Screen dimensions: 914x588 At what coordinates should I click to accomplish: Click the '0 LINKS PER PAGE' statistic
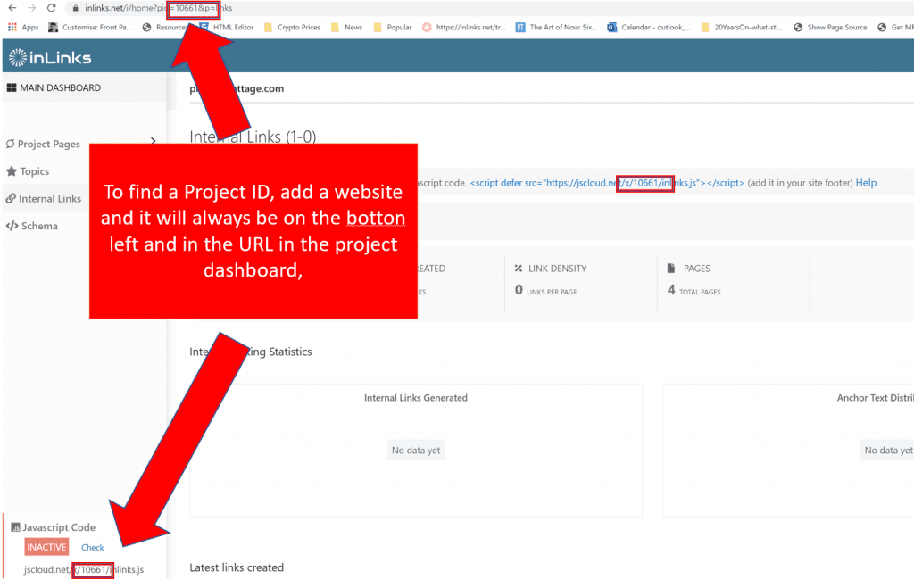click(545, 290)
